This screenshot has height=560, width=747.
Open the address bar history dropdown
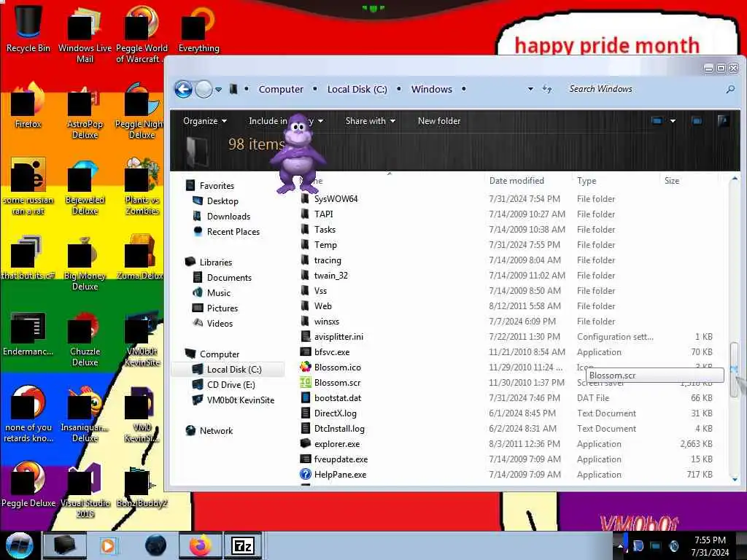(530, 89)
